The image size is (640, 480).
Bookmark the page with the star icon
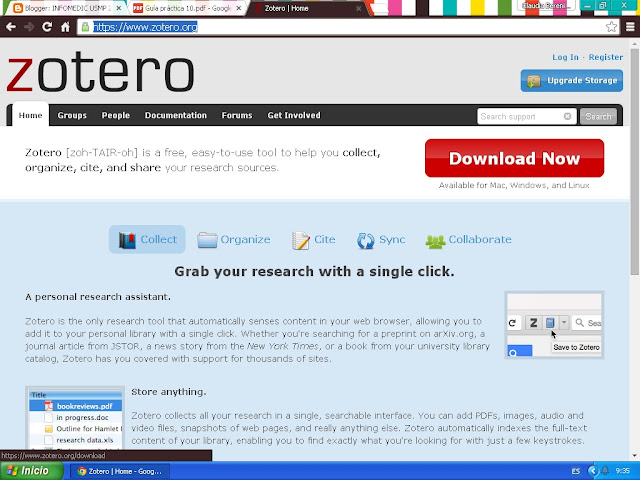[x=611, y=27]
